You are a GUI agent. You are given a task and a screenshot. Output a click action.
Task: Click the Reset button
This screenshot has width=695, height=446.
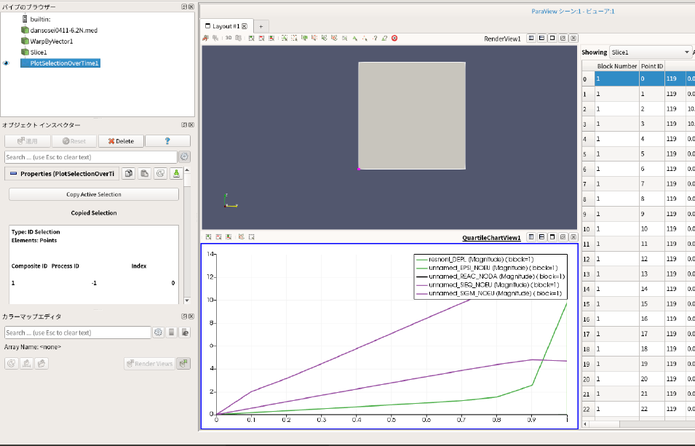(74, 141)
